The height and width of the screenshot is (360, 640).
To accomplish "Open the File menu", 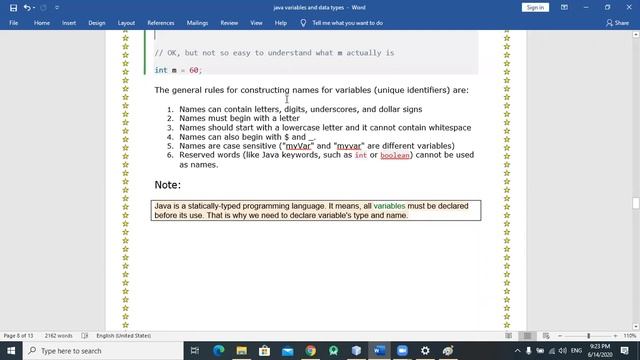I will pyautogui.click(x=13, y=23).
